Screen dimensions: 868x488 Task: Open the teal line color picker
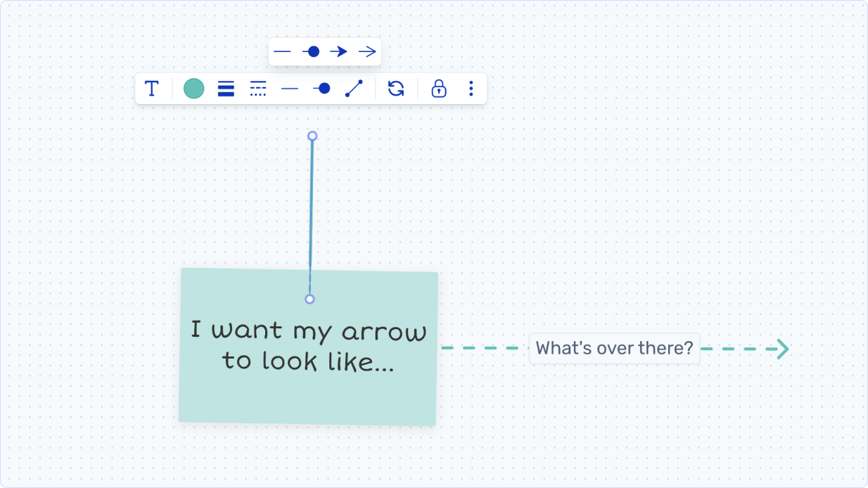(x=193, y=89)
